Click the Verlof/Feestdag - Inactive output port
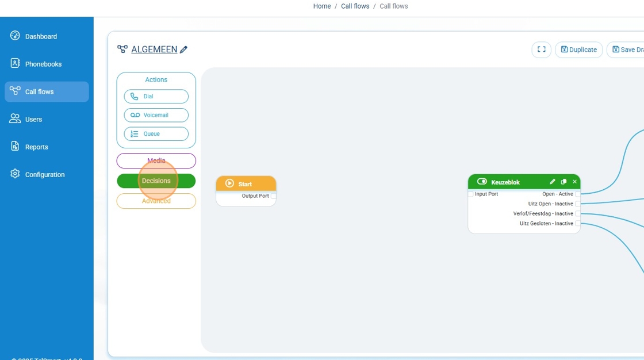This screenshot has width=644, height=360. (578, 214)
